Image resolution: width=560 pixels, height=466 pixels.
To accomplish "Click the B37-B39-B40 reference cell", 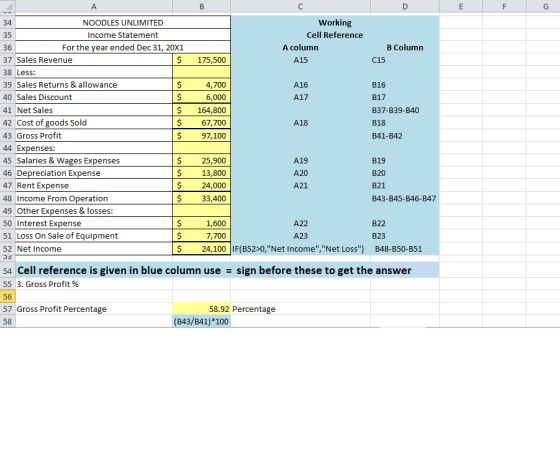I will click(x=405, y=110).
